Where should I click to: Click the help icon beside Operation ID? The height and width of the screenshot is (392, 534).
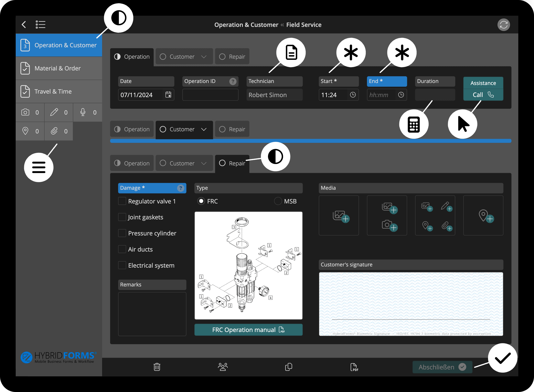point(233,81)
